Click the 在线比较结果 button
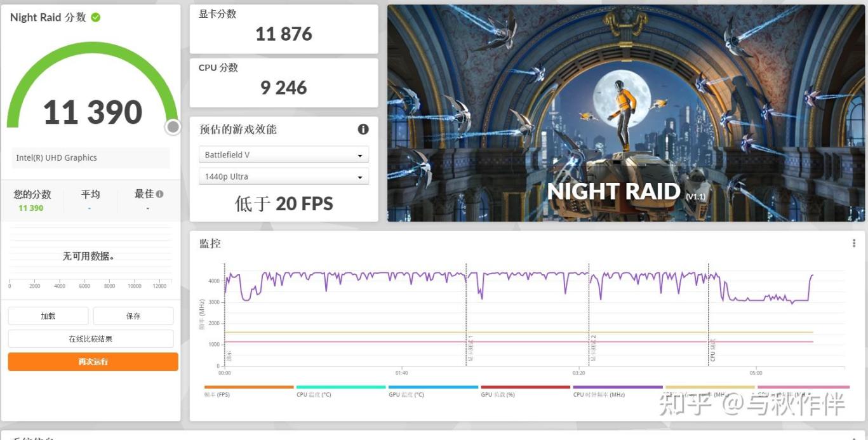This screenshot has width=868, height=440. point(91,339)
